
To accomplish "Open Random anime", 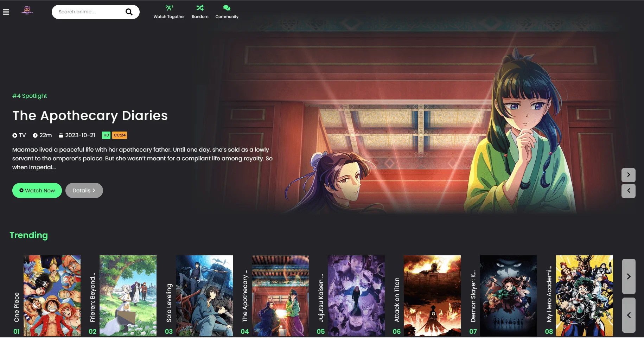I will pos(200,12).
